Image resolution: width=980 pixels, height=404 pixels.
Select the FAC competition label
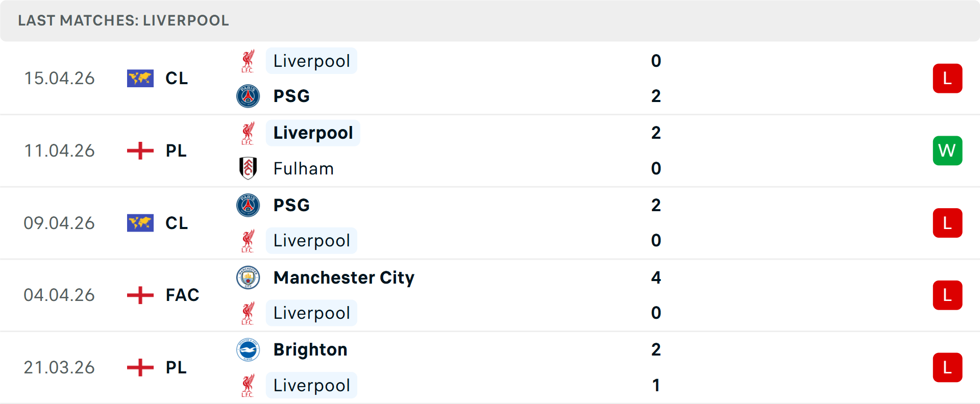182,295
